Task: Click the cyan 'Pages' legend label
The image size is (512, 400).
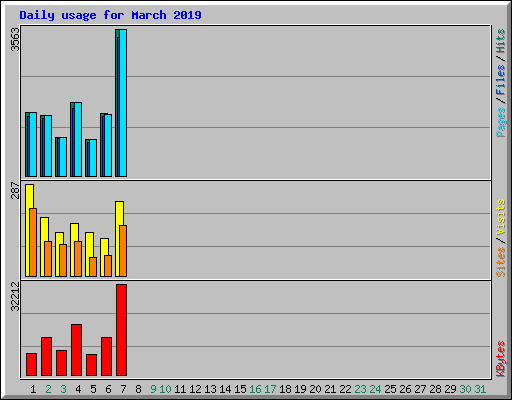Action: pyautogui.click(x=500, y=122)
